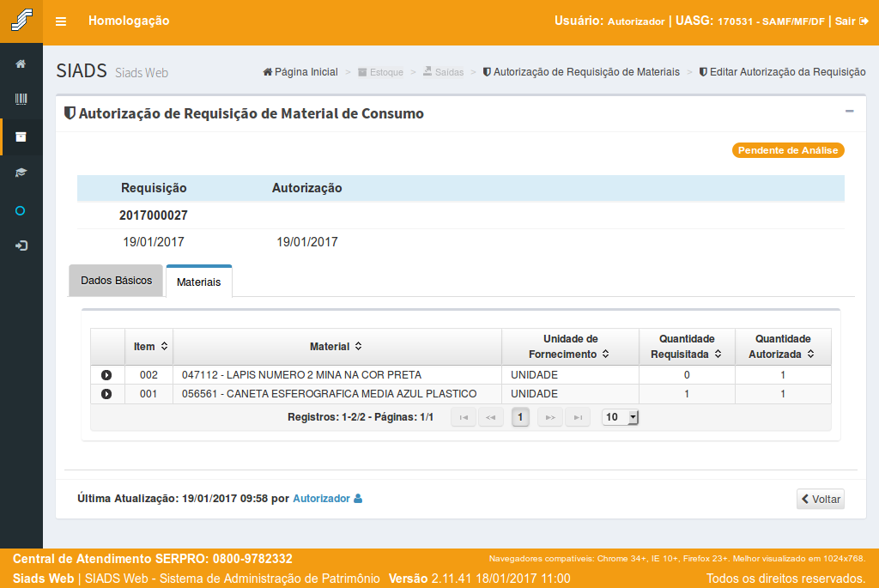Image resolution: width=879 pixels, height=588 pixels.
Task: Click Registros: 1-2/2 - Páginas: 1/1 text
Action: point(361,417)
